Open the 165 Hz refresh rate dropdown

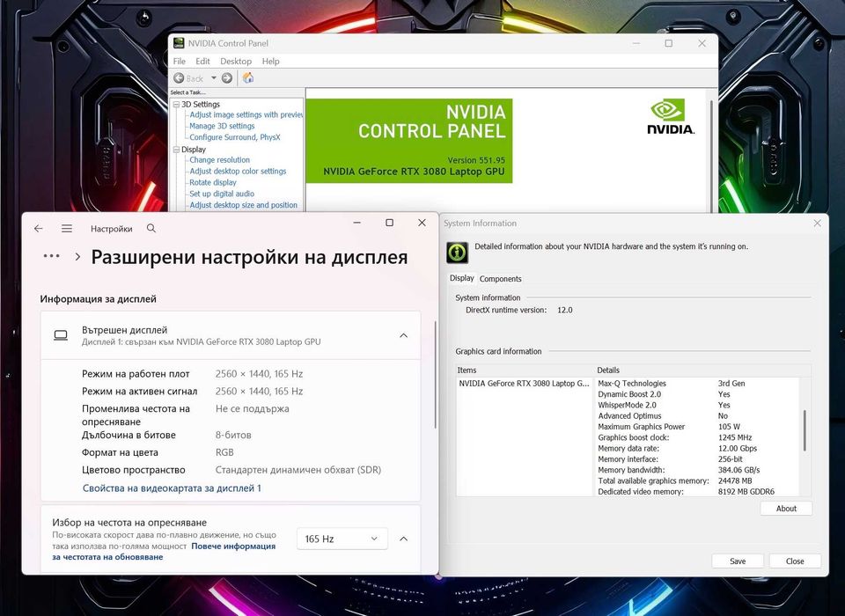(x=342, y=539)
